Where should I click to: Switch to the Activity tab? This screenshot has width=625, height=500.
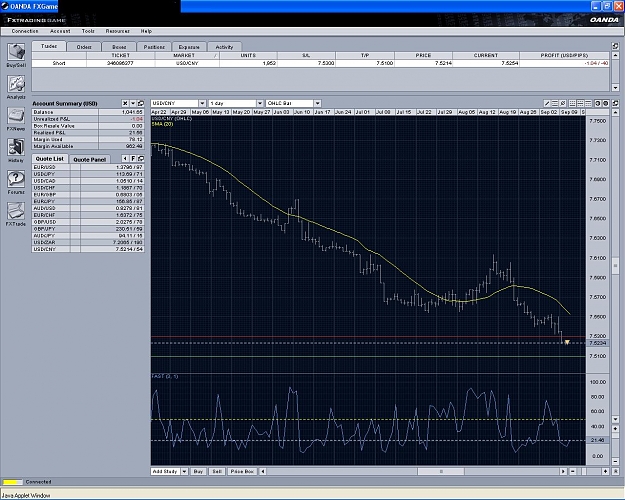point(224,47)
